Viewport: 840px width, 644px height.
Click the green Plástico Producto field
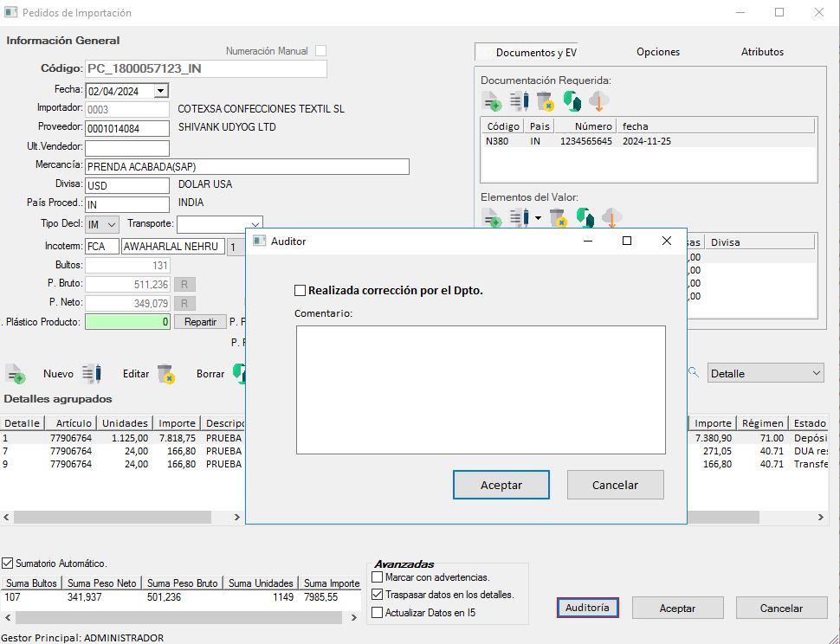(x=127, y=322)
